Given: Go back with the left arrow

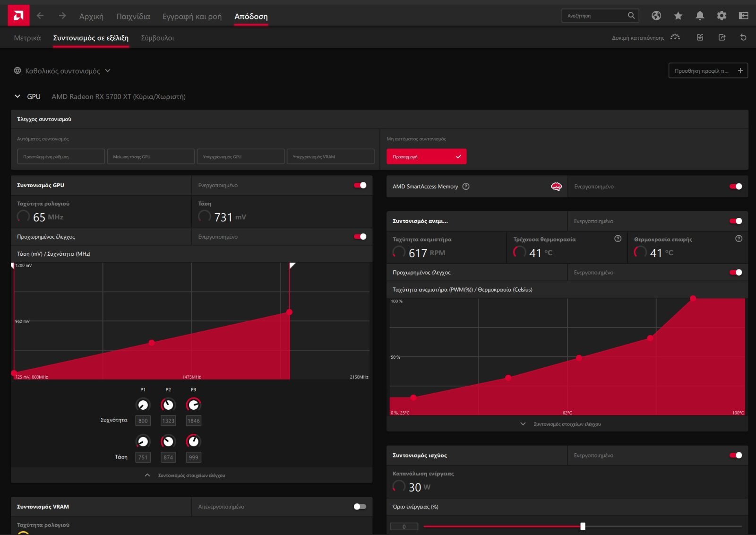Looking at the screenshot, I should point(40,16).
